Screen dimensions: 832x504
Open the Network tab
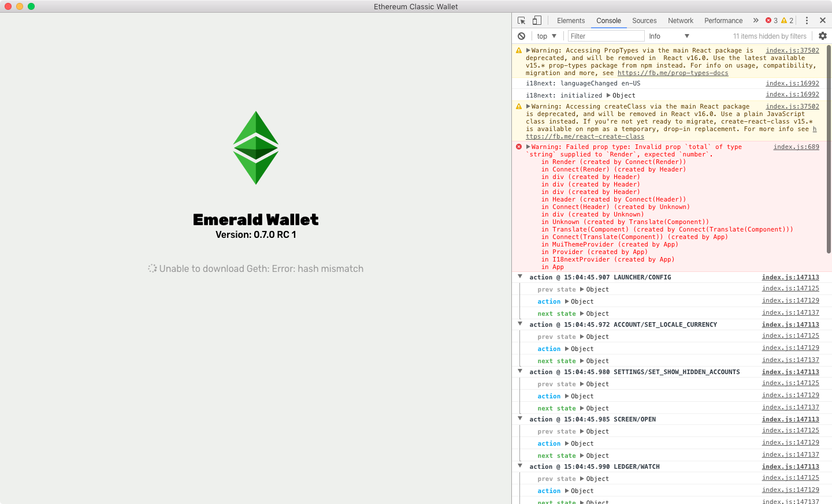click(x=681, y=20)
